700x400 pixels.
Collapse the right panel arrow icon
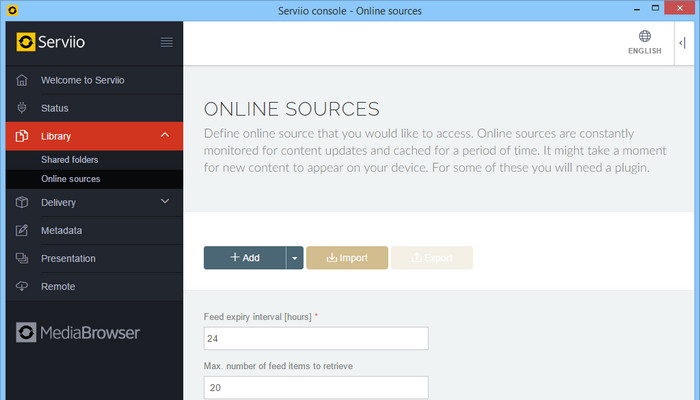click(x=682, y=43)
